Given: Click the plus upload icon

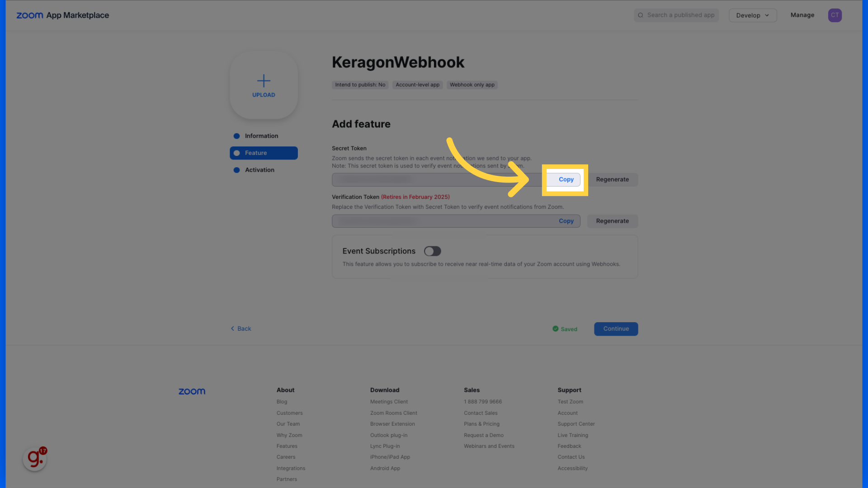Looking at the screenshot, I should (264, 81).
